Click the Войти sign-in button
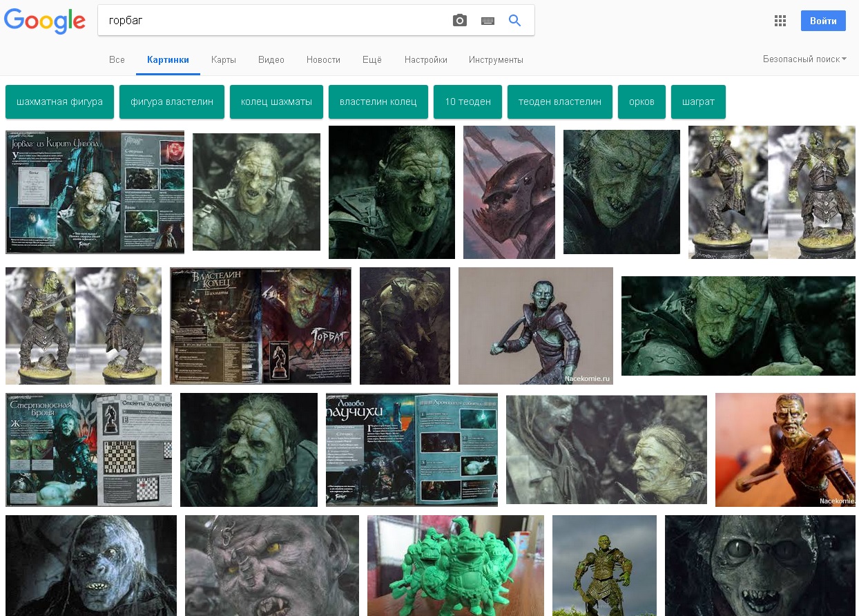The width and height of the screenshot is (859, 616). point(823,21)
